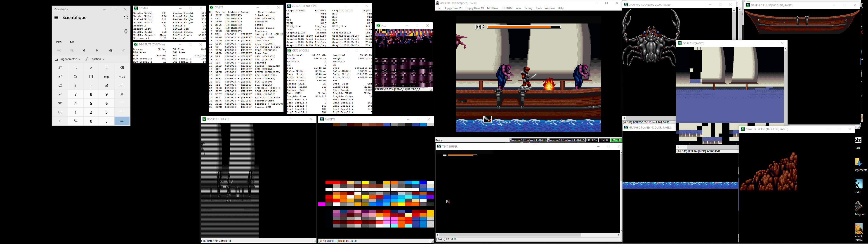
Task: Click the Disk 2 floppy status entry
Action: point(566,140)
